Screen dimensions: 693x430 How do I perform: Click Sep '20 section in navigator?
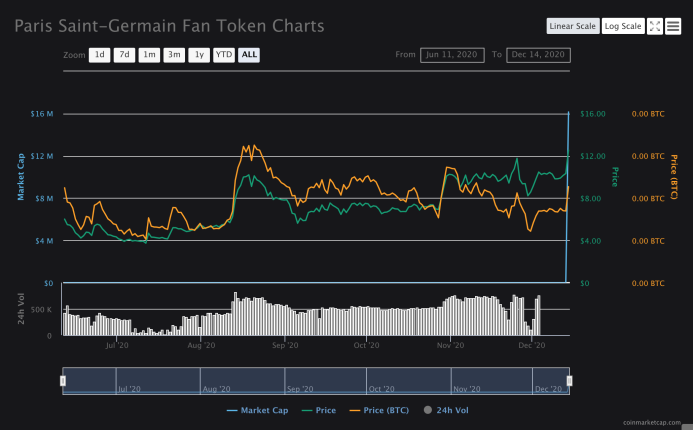pyautogui.click(x=325, y=381)
